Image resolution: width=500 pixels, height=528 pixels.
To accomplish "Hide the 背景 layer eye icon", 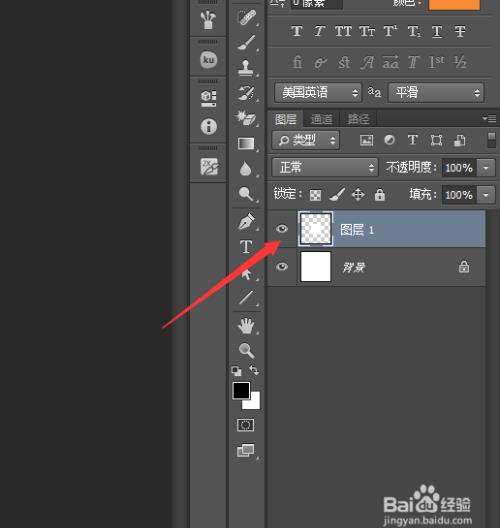I will coord(282,267).
